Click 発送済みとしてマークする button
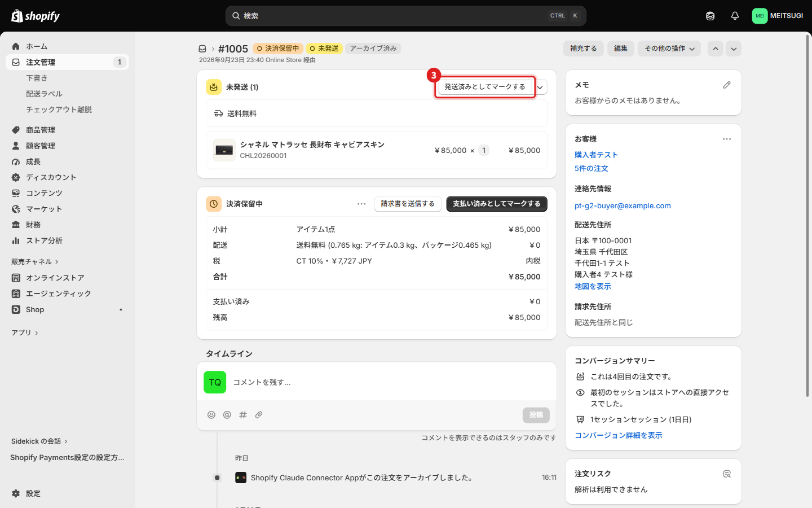The image size is (812, 508). pyautogui.click(x=485, y=87)
